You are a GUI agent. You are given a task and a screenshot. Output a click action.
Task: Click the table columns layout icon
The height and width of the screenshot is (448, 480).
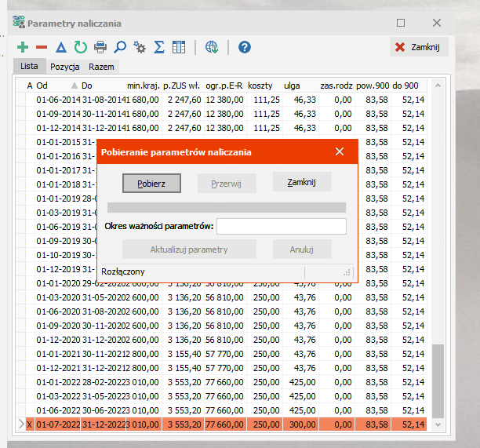click(179, 47)
